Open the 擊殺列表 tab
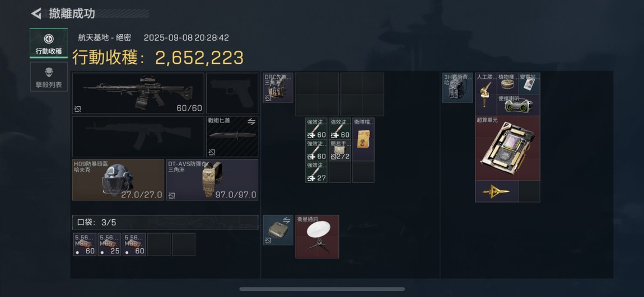 click(x=49, y=77)
